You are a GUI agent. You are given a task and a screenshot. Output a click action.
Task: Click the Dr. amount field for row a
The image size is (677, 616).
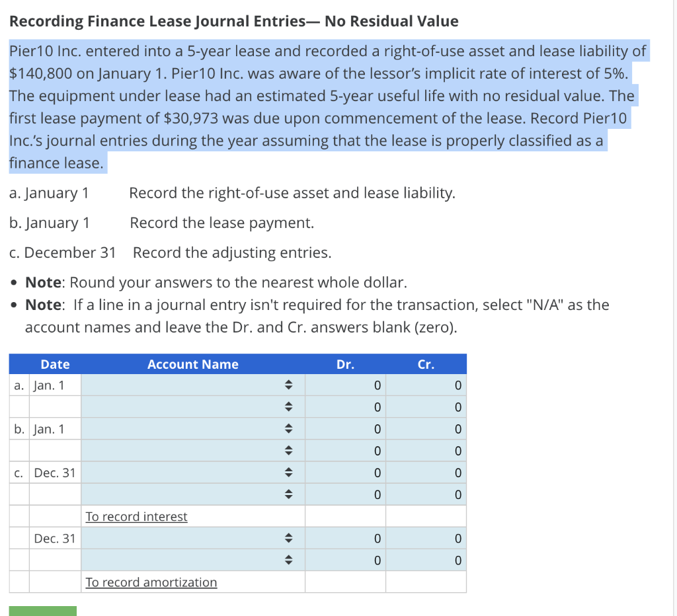pos(346,385)
